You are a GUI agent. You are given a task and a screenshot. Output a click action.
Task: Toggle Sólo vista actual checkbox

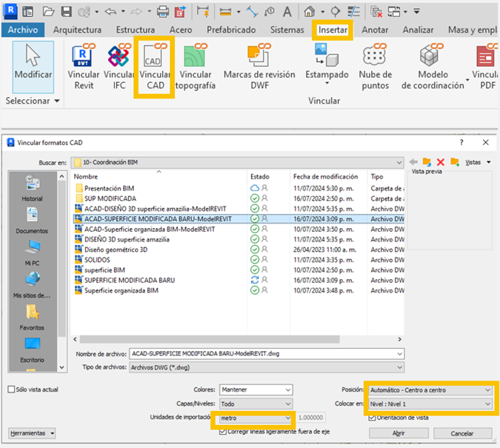click(11, 390)
